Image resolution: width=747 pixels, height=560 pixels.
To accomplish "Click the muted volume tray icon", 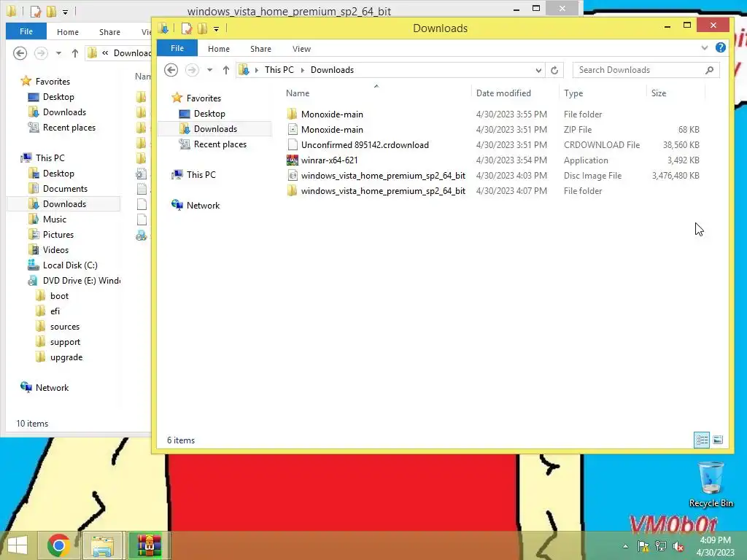I will pos(678,546).
